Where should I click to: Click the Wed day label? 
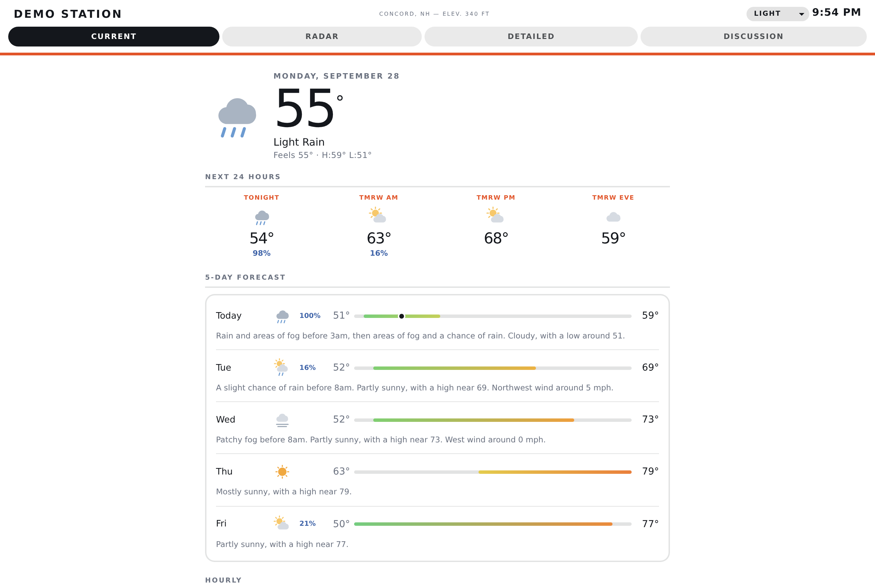pyautogui.click(x=226, y=419)
